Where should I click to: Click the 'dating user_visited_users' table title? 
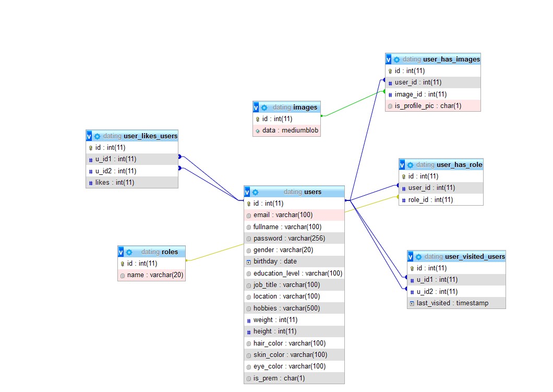(x=464, y=256)
